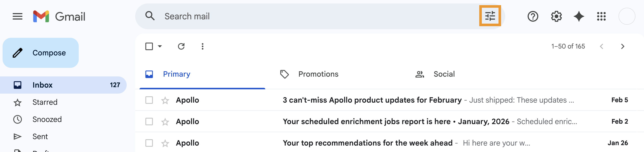This screenshot has width=644, height=152.
Task: Check the Jan 26 Apollo email
Action: click(149, 143)
